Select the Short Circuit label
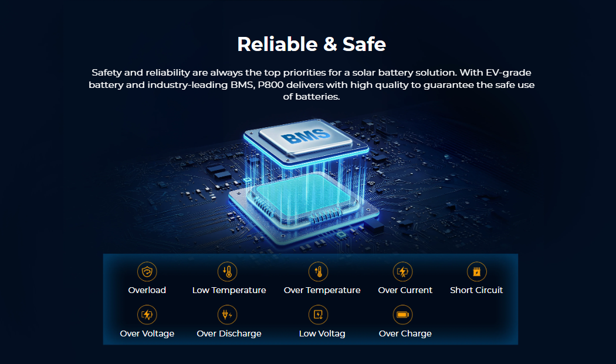Image resolution: width=616 pixels, height=364 pixels. pos(476,290)
